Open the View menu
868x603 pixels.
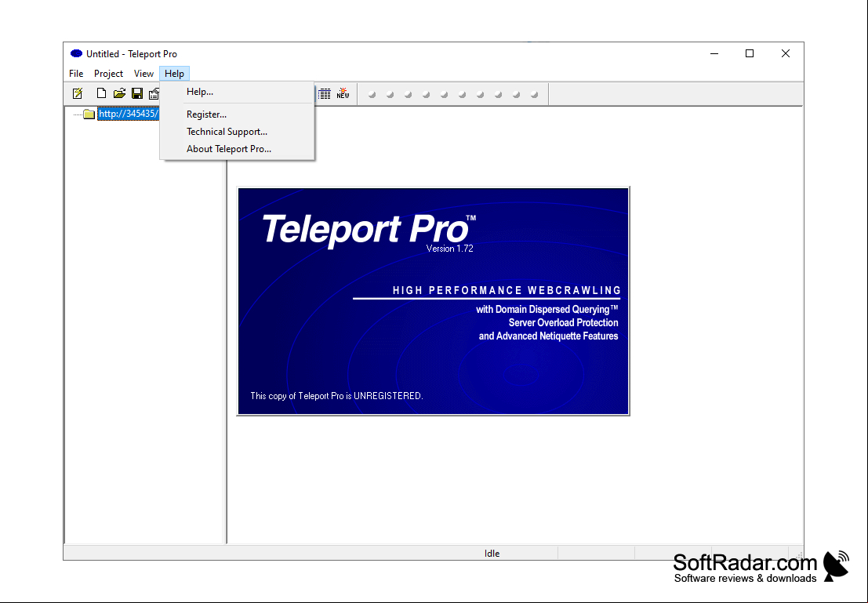(x=143, y=74)
